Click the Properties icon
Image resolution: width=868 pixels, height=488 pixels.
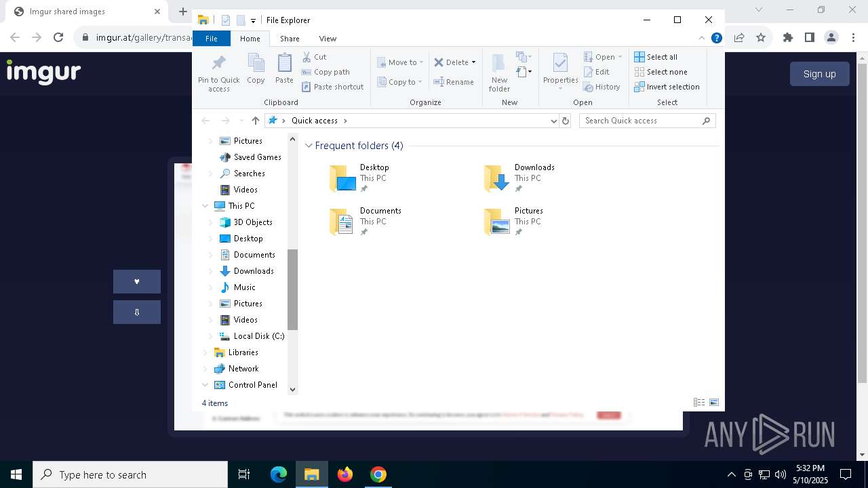pyautogui.click(x=560, y=64)
